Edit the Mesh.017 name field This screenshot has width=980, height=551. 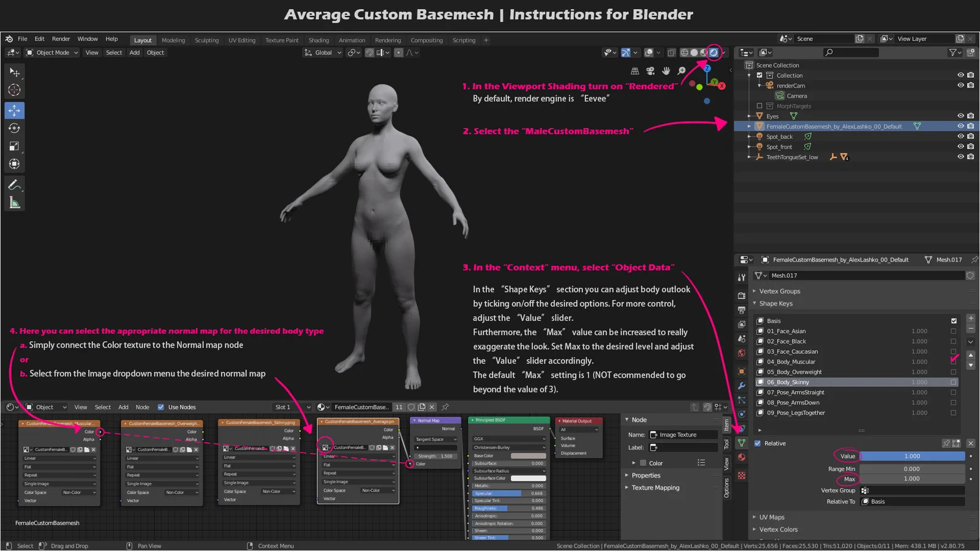tap(858, 275)
